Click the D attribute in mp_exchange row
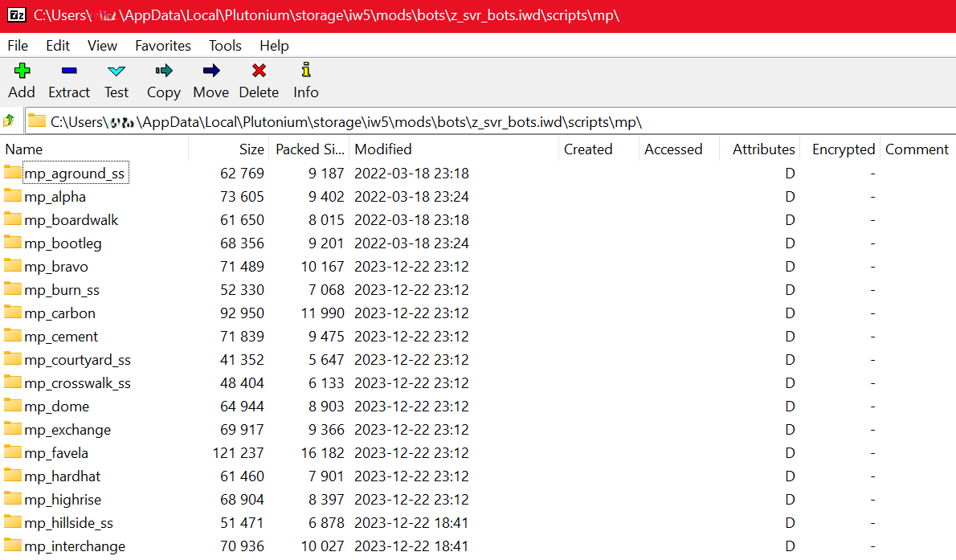 791,430
